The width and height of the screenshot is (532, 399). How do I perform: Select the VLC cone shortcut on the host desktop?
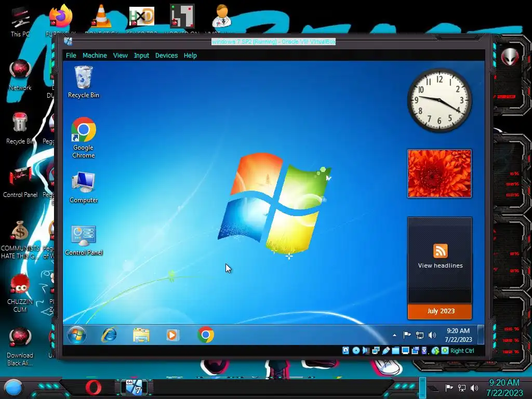(x=101, y=17)
